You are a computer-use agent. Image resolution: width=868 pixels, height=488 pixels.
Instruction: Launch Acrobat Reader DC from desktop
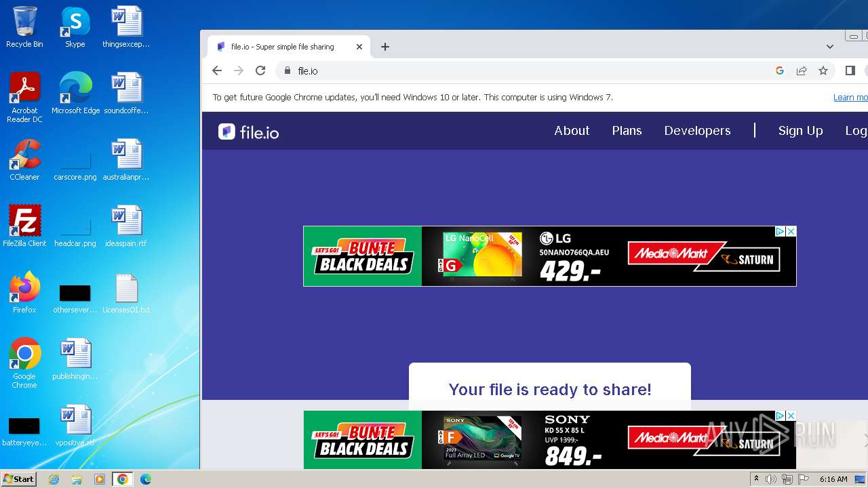(24, 97)
